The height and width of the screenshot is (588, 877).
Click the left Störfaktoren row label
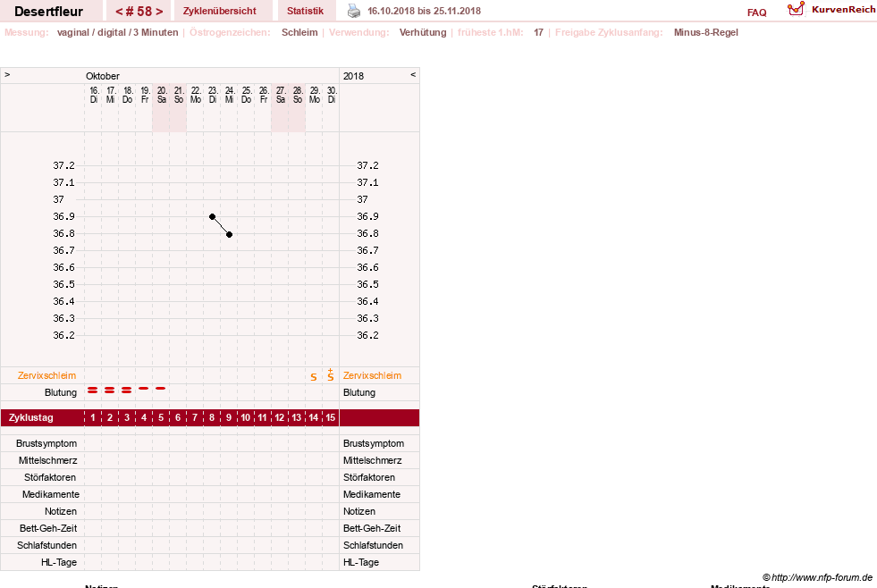tap(50, 477)
